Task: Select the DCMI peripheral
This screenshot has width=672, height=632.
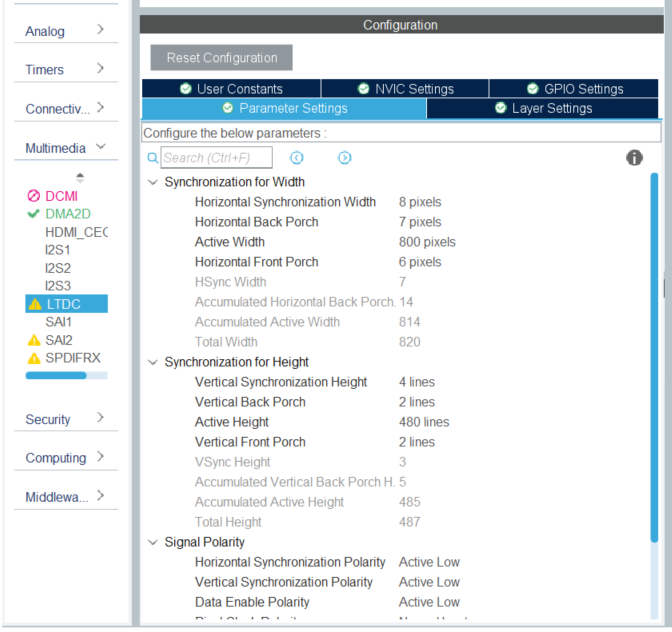Action: coord(61,196)
